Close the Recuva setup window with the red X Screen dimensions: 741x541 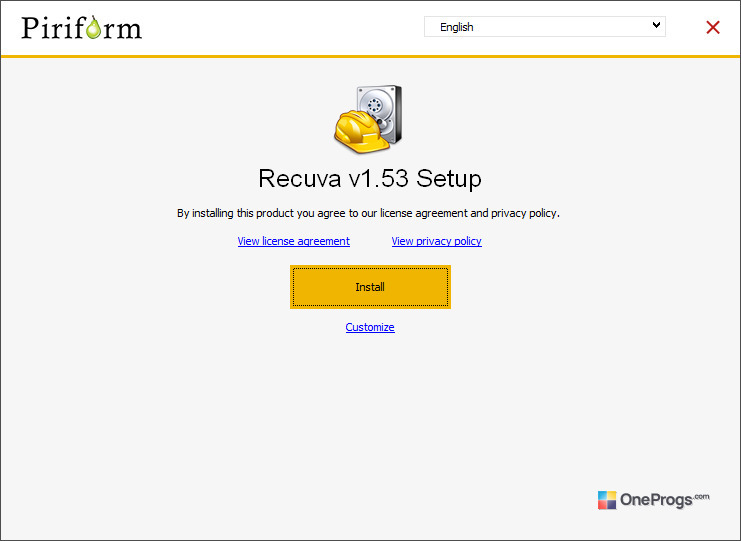(x=713, y=27)
